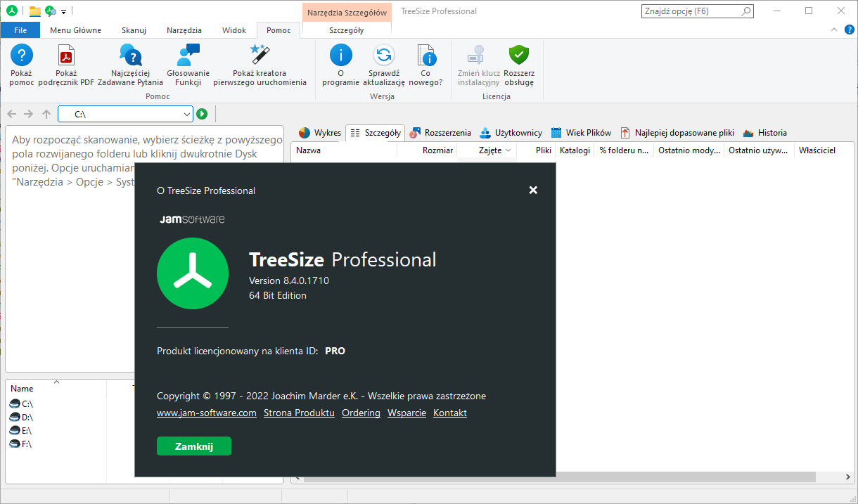The height and width of the screenshot is (504, 858).
Task: Click Znajdź opcję search field
Action: pyautogui.click(x=698, y=11)
